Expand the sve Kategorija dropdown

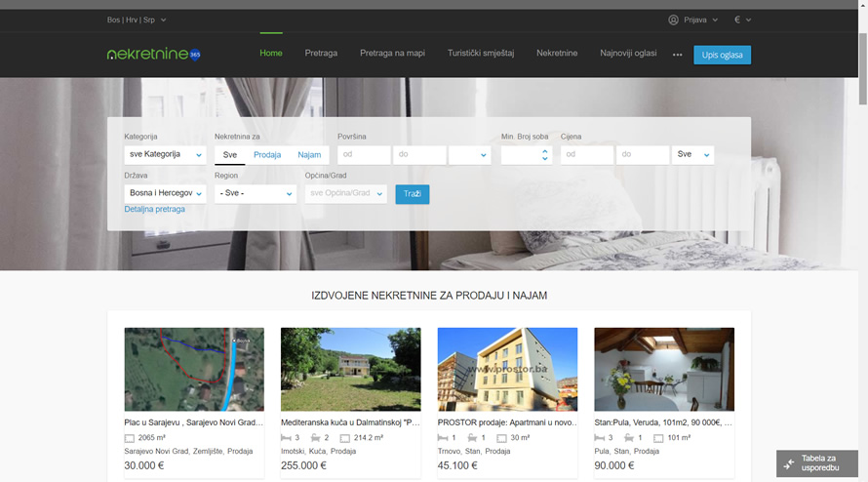click(165, 155)
